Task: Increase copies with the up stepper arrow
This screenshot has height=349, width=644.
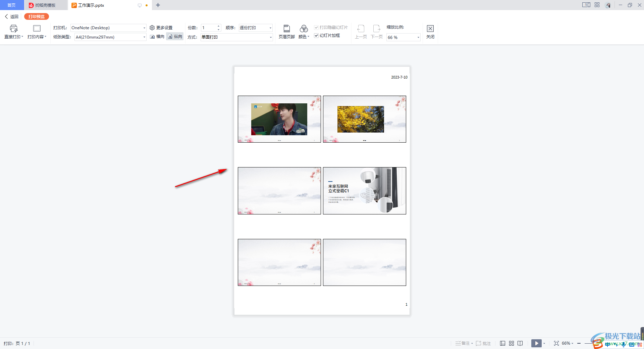Action: click(219, 26)
